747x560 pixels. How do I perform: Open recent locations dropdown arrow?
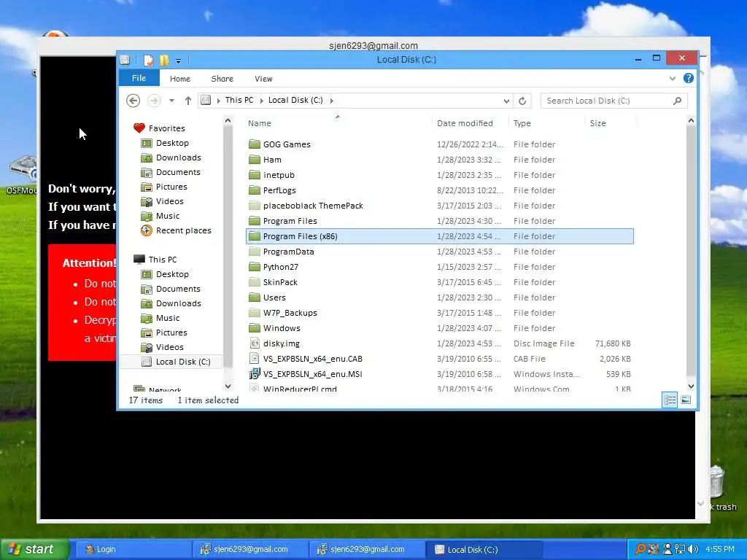coord(171,101)
